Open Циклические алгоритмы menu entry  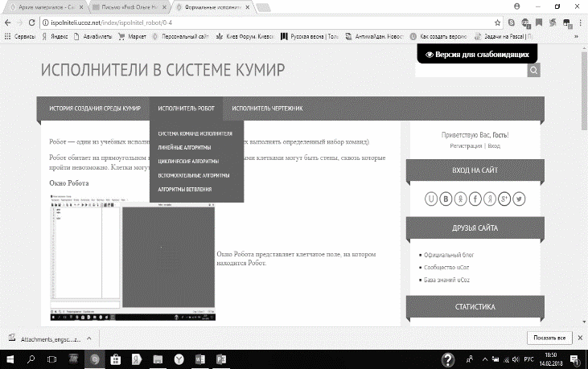[x=187, y=162]
